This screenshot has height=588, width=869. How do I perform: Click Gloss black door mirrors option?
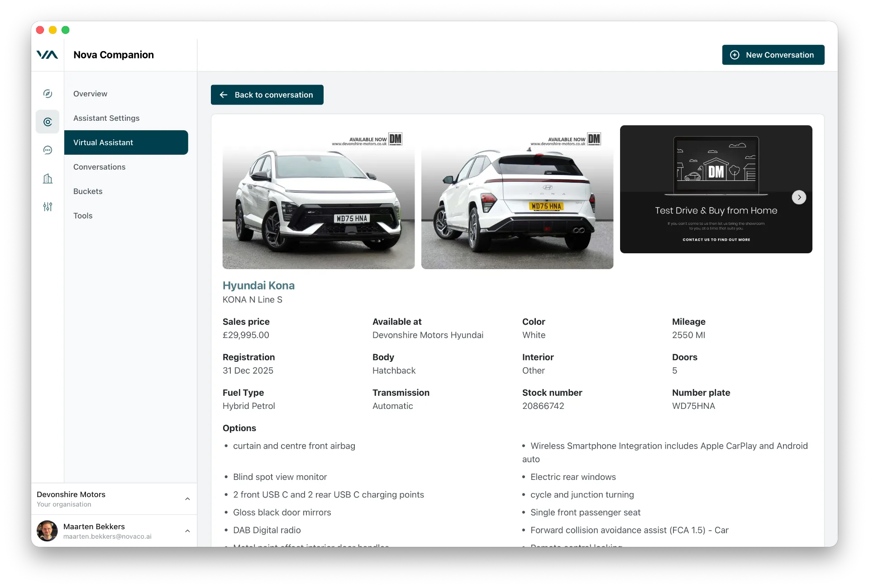point(282,512)
